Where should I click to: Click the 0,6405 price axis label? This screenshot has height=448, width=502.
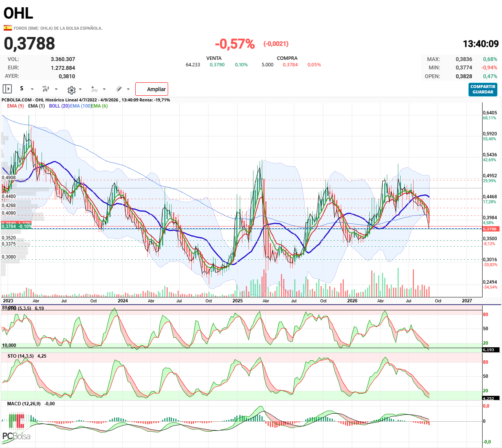pos(490,113)
